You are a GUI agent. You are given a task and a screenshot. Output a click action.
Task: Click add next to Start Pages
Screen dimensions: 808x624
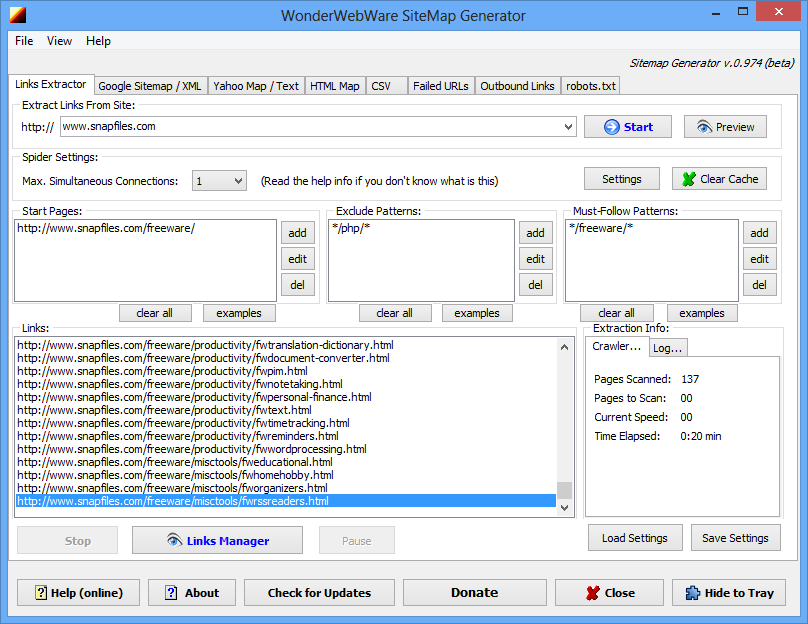pos(298,233)
